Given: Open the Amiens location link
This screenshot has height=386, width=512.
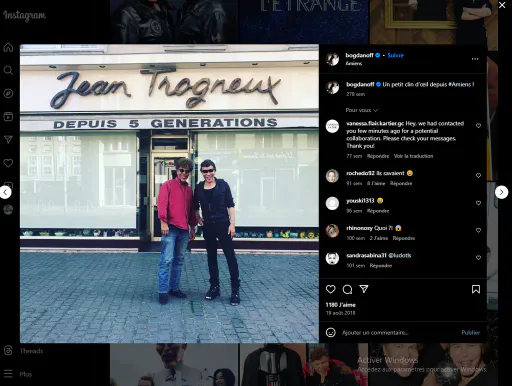Looking at the screenshot, I should point(354,63).
